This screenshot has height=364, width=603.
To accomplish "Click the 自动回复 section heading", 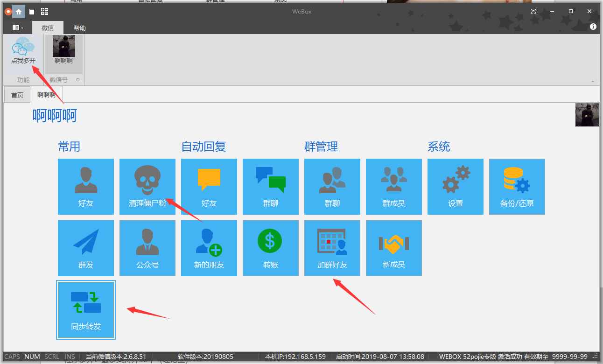I will click(x=203, y=147).
